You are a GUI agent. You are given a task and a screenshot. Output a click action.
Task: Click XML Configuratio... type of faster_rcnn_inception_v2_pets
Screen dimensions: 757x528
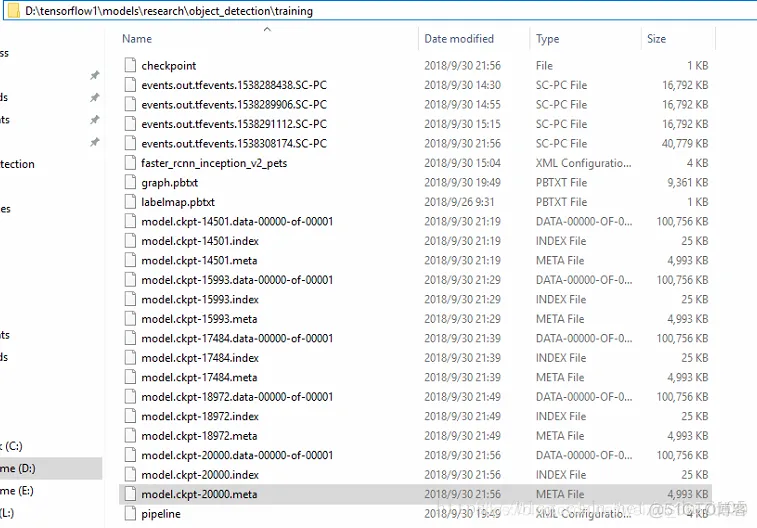(583, 163)
